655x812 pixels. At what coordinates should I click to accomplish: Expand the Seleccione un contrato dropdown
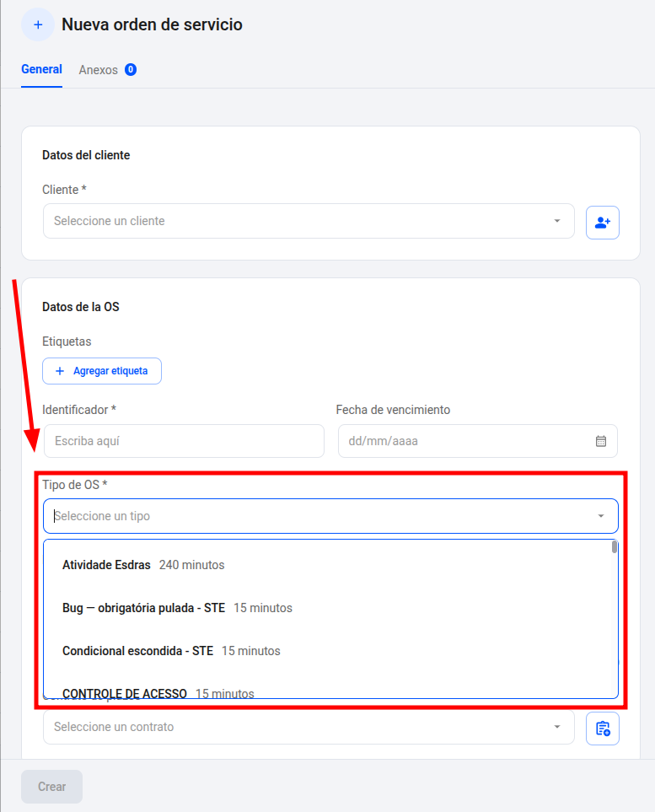(309, 727)
